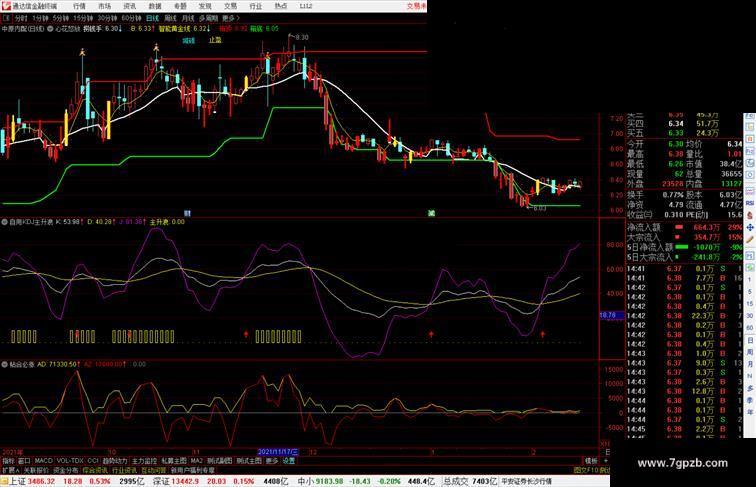Click the 周 period shortcut in right sidebar

pos(750,352)
